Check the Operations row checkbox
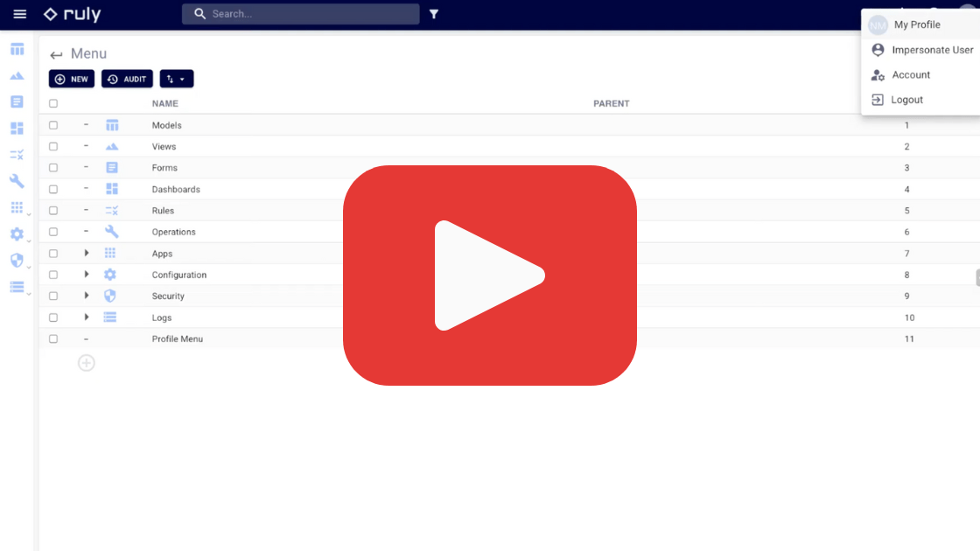 (x=53, y=232)
